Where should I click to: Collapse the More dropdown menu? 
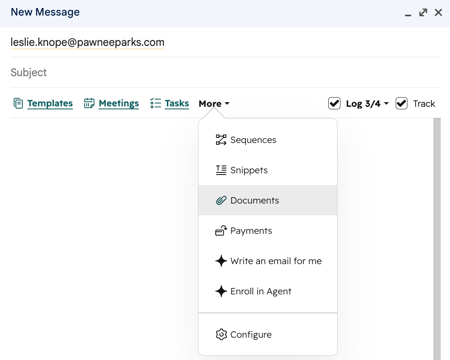pos(214,104)
